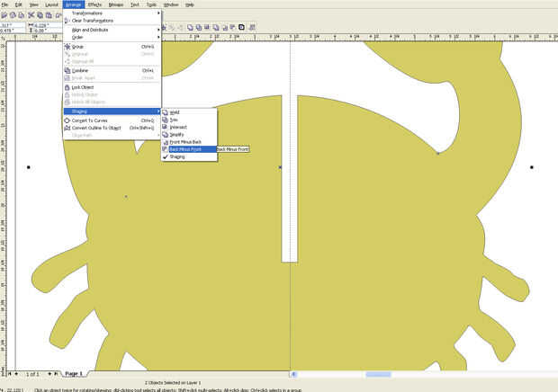Click the black square icon on property bar

point(241,27)
